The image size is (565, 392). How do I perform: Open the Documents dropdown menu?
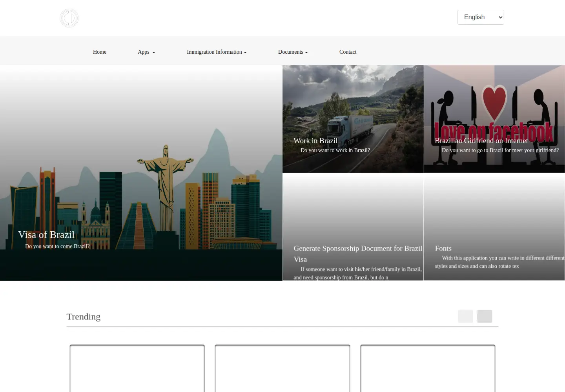(293, 52)
